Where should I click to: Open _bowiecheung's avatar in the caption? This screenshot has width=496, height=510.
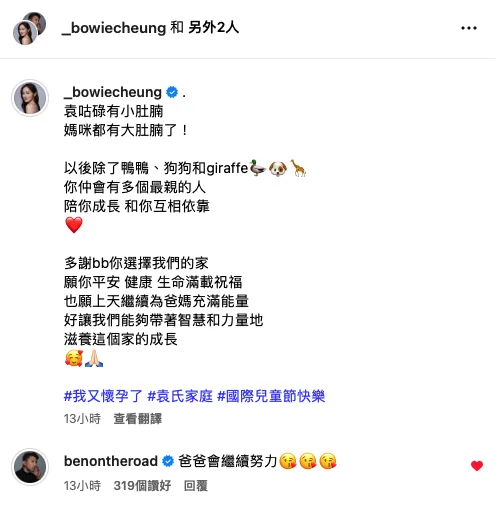(x=30, y=98)
